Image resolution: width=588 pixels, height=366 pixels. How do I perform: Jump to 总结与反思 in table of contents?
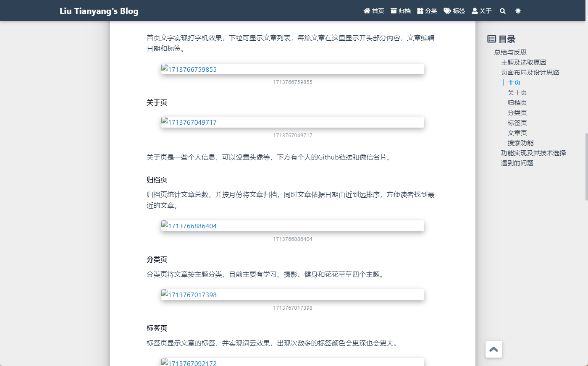[510, 52]
